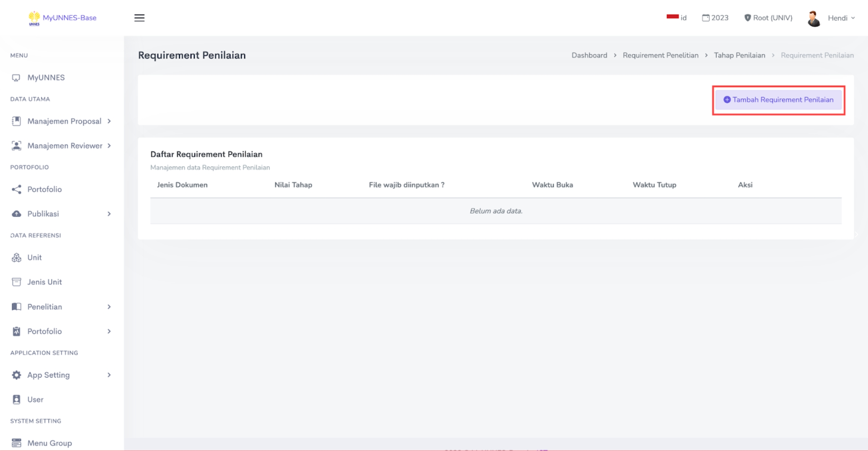The width and height of the screenshot is (868, 451).
Task: Click the MyUNNES monitor icon in sidebar
Action: point(16,78)
